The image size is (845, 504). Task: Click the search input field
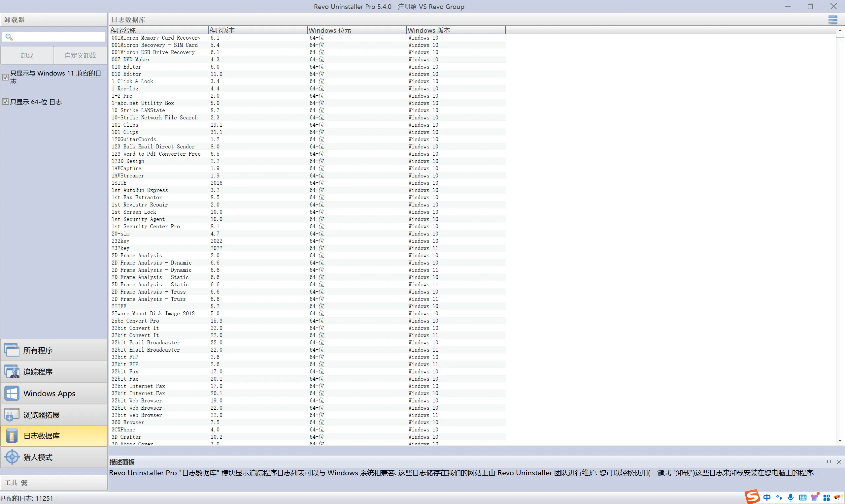(59, 37)
